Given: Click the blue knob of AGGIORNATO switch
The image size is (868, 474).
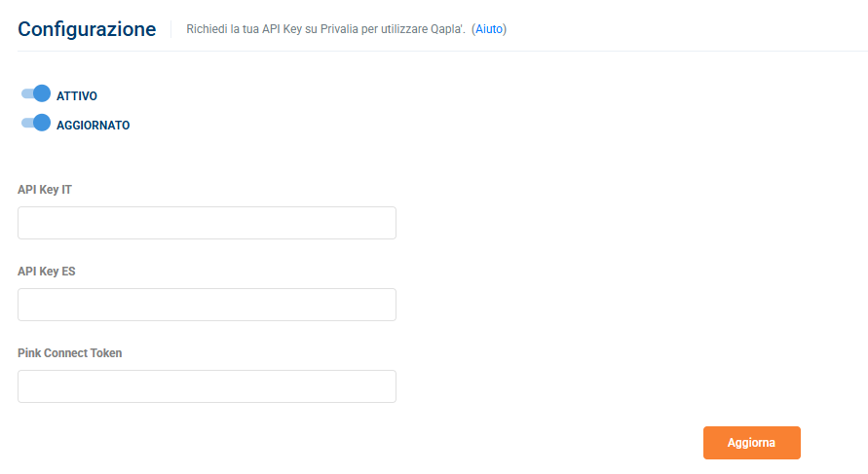Looking at the screenshot, I should point(42,123).
